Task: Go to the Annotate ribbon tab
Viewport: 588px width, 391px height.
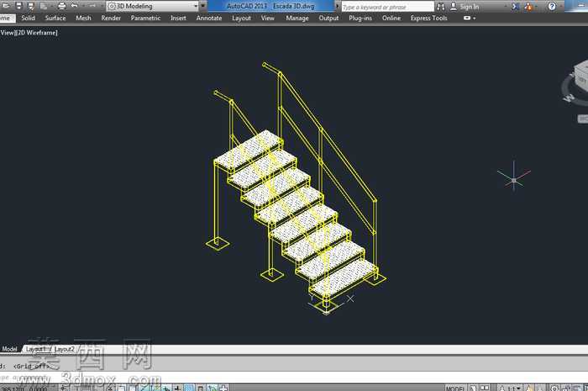Action: tap(209, 18)
